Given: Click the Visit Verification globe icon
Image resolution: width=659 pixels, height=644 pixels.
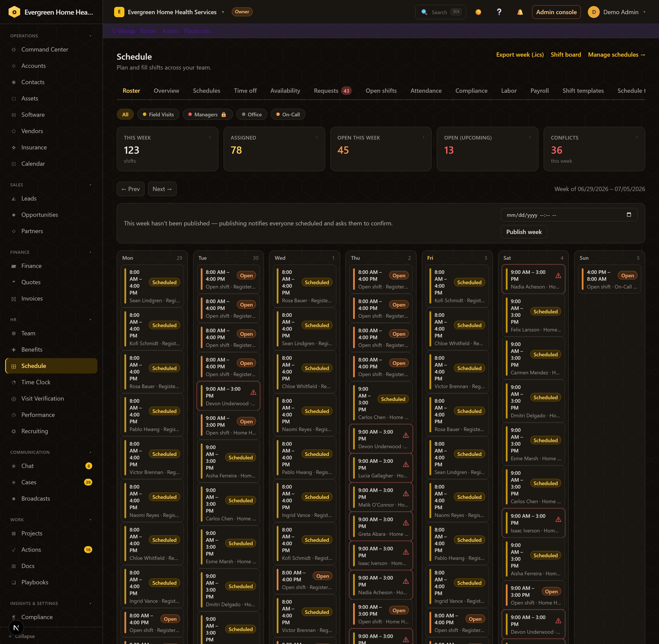Looking at the screenshot, I should [14, 399].
